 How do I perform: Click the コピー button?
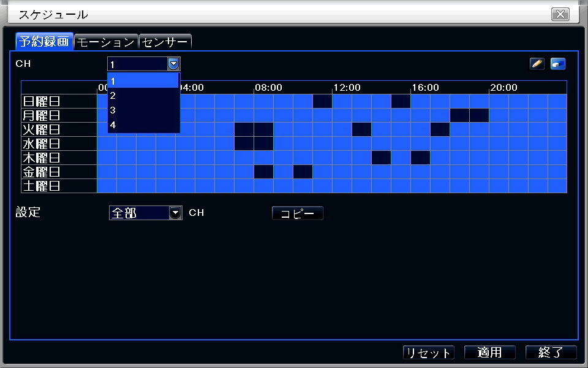coord(298,213)
